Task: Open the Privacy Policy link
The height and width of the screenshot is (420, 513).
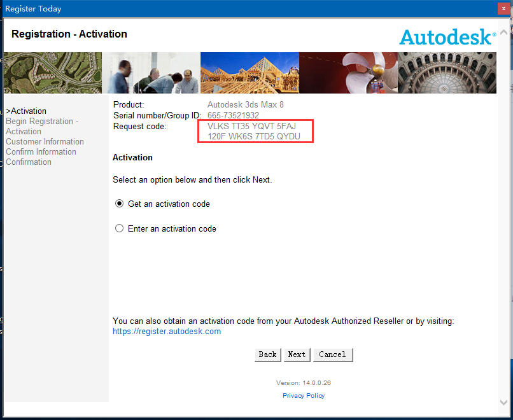Action: (304, 396)
